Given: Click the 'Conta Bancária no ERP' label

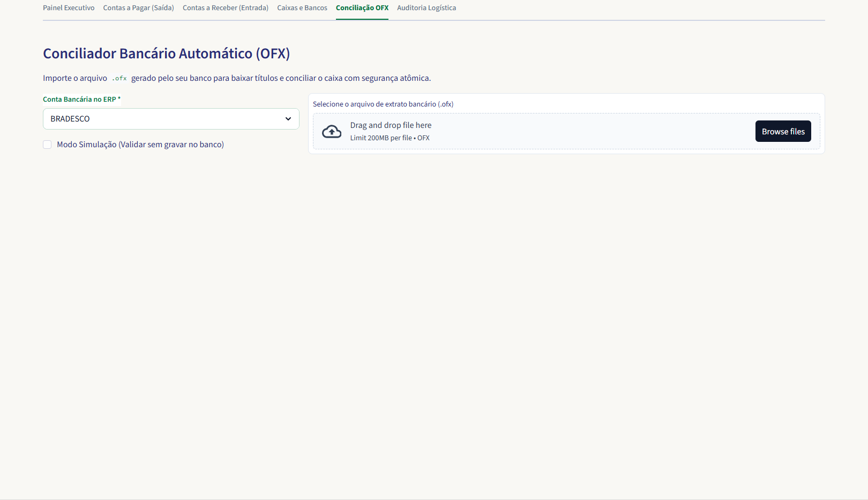Looking at the screenshot, I should (x=81, y=100).
